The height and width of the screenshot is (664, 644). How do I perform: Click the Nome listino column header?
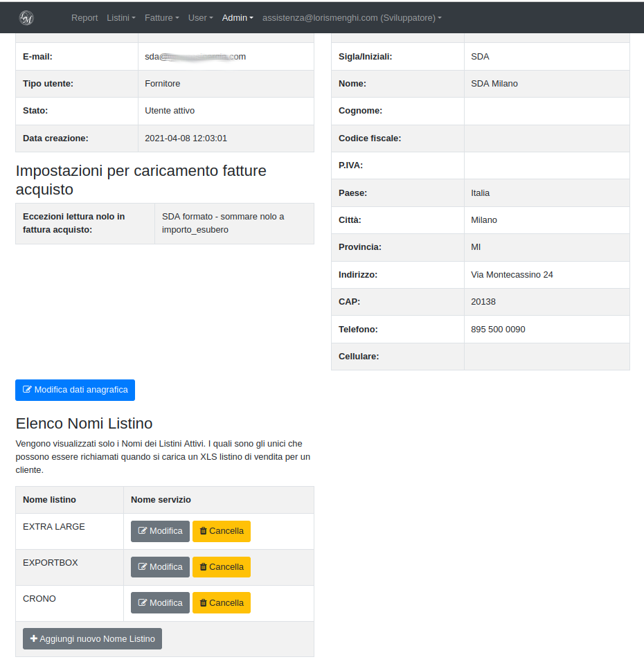(50, 500)
